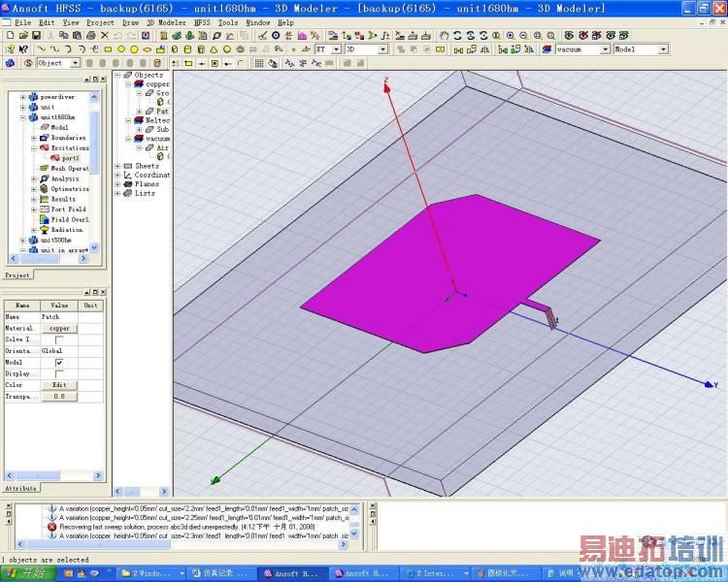Select the Draw regular polygon tool
The width and height of the screenshot is (728, 582).
tap(134, 49)
